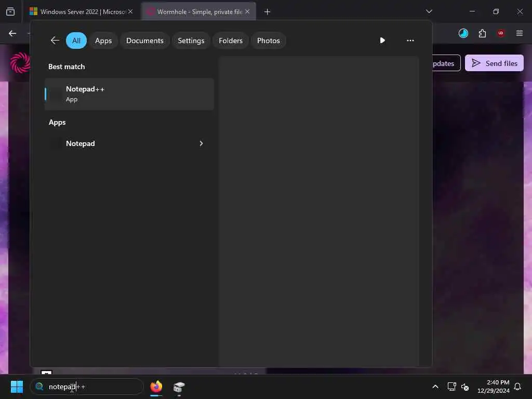This screenshot has width=532, height=399.
Task: Close the Wormhole tab
Action: click(247, 11)
